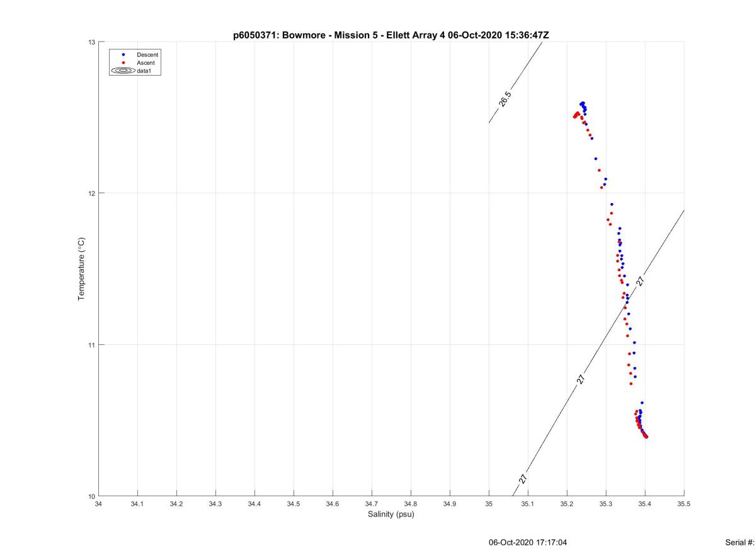Click the y-axis tick label '11'
Viewport: 756px width, 558px height.
91,345
